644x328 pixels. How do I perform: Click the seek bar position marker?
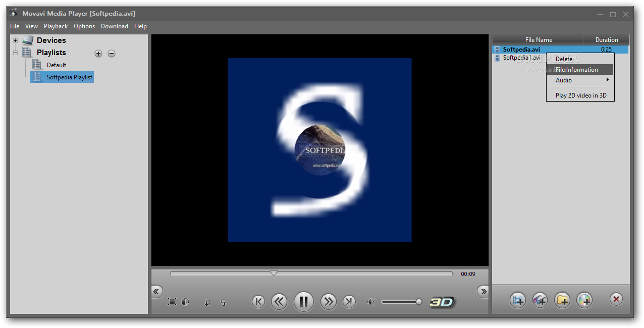274,273
